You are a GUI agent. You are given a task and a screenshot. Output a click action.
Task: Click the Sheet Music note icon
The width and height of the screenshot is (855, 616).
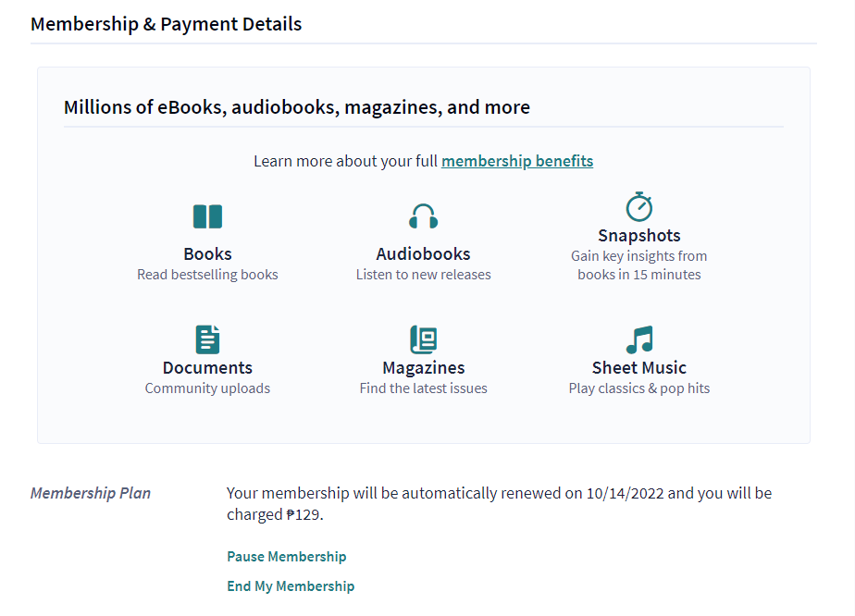click(x=638, y=339)
